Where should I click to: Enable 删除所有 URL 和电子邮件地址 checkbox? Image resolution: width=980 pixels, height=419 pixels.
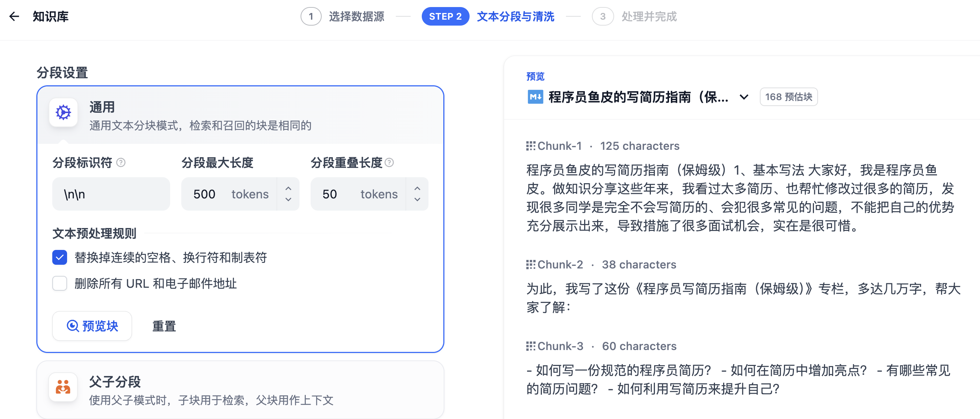[60, 283]
